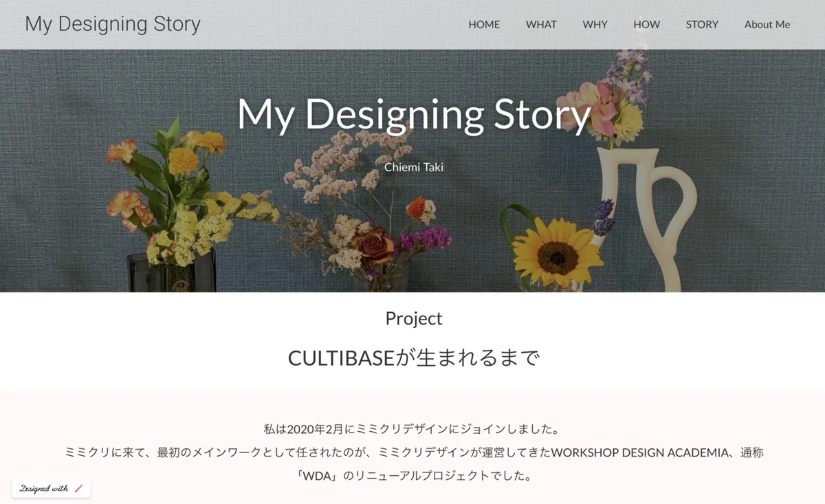The width and height of the screenshot is (825, 504).
Task: Click the 'CULTIBASEが生まれるまで' heading
Action: [x=414, y=358]
